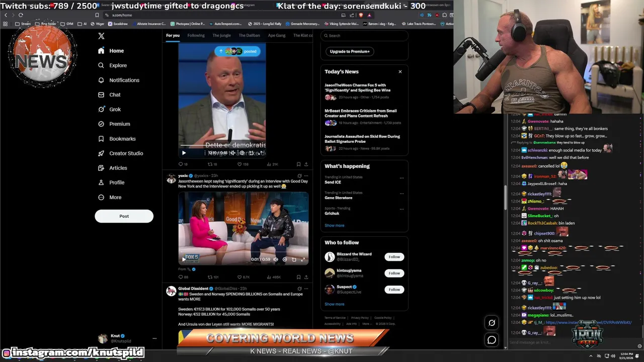The height and width of the screenshot is (362, 644).
Task: Play the Fox 5 interview video
Action: 184,259
